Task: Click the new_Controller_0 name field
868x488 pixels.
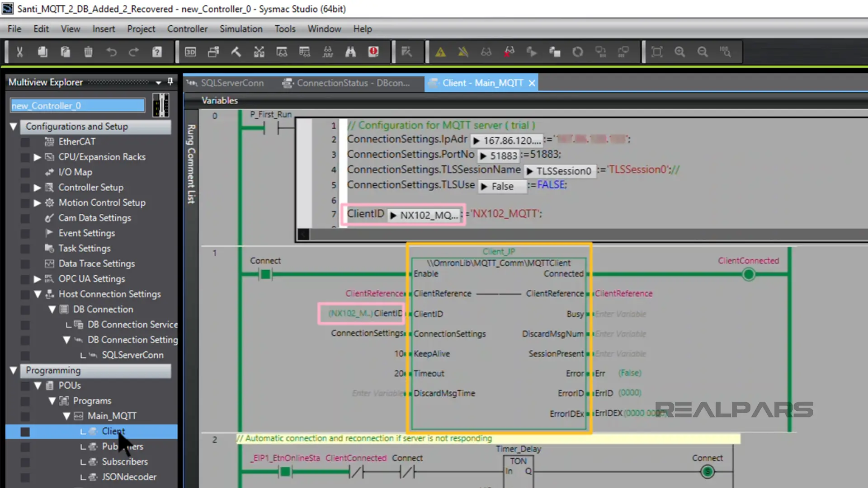Action: point(77,105)
